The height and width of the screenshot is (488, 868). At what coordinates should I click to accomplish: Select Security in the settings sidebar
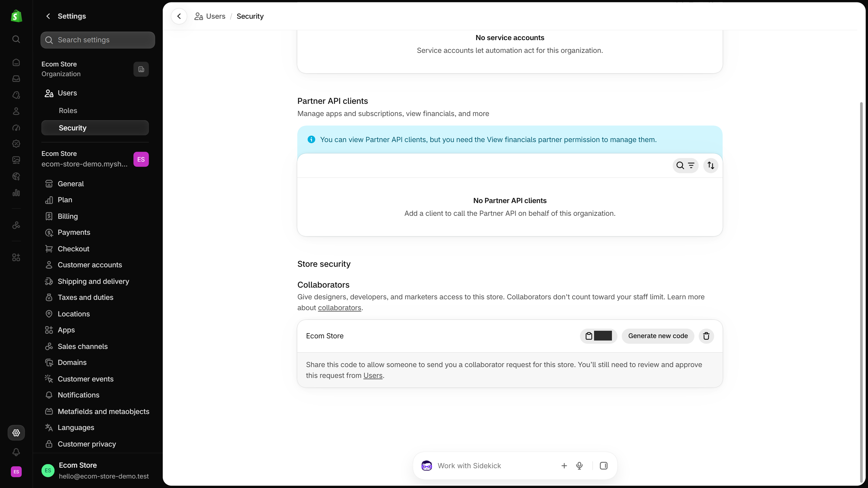pyautogui.click(x=95, y=128)
